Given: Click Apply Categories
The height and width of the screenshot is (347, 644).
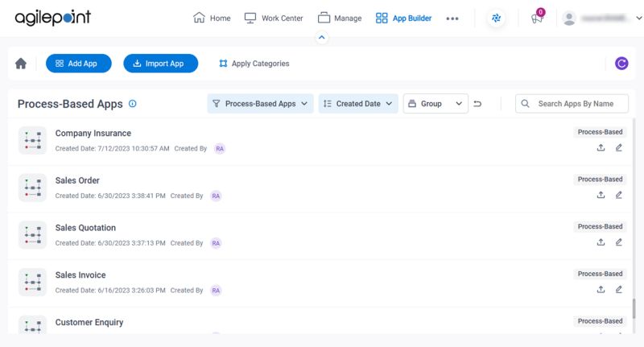Looking at the screenshot, I should [254, 64].
